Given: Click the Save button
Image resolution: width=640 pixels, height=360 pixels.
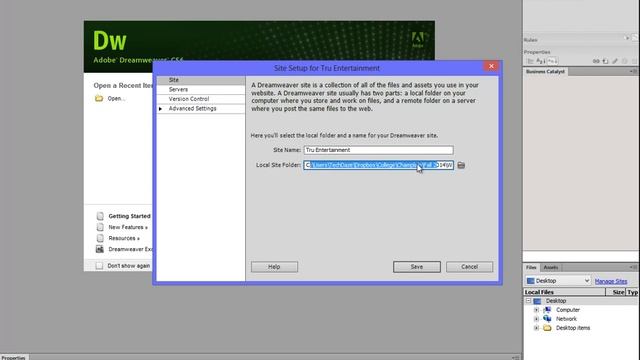Looking at the screenshot, I should pyautogui.click(x=417, y=267).
